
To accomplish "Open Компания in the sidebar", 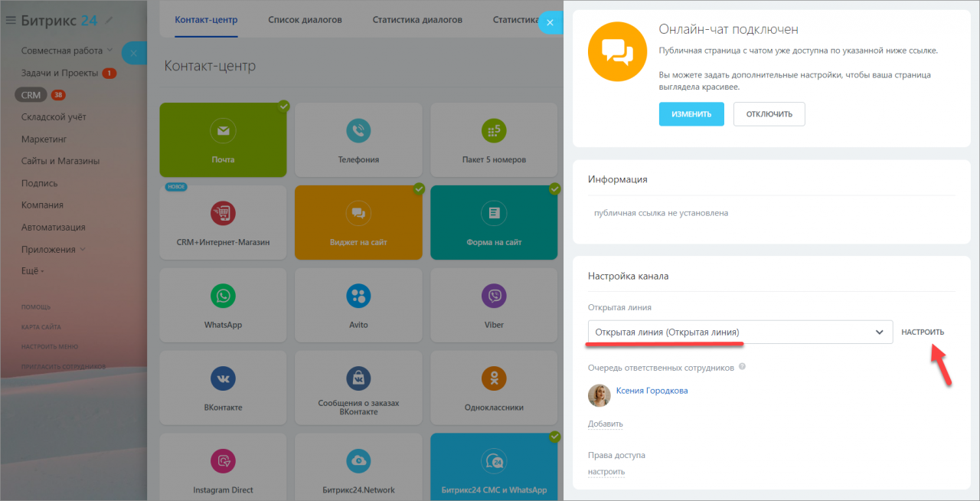I will pyautogui.click(x=42, y=205).
